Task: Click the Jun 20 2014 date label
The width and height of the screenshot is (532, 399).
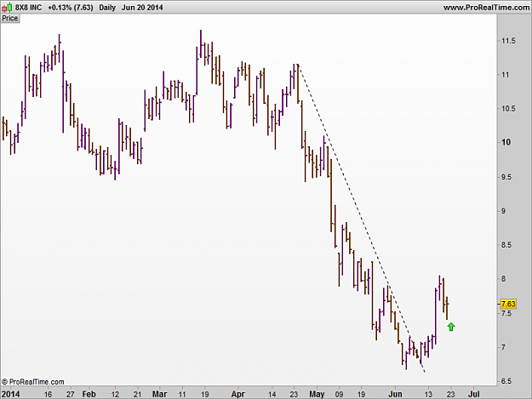Action: [142, 8]
